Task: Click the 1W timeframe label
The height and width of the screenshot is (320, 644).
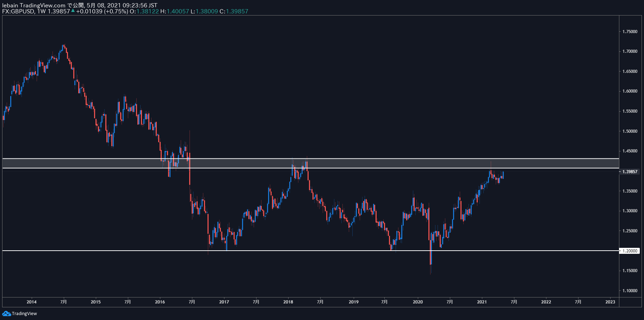Action: tap(42, 11)
